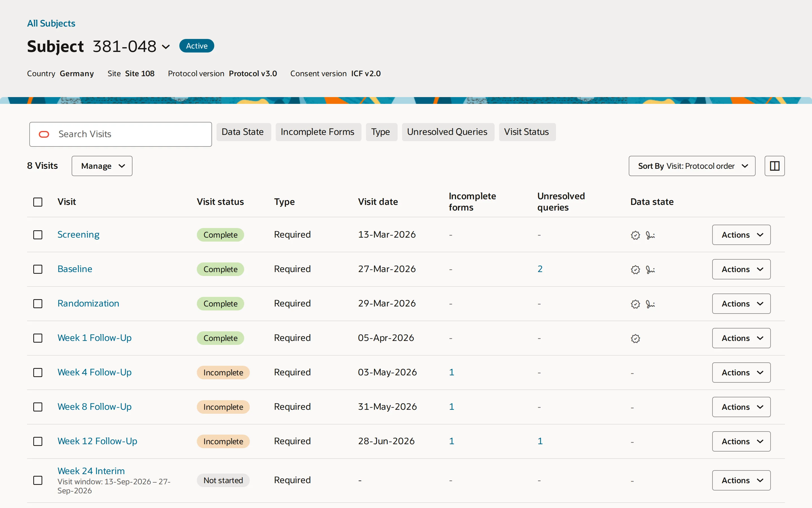Open the Week 8 Follow-Up visit

click(94, 406)
